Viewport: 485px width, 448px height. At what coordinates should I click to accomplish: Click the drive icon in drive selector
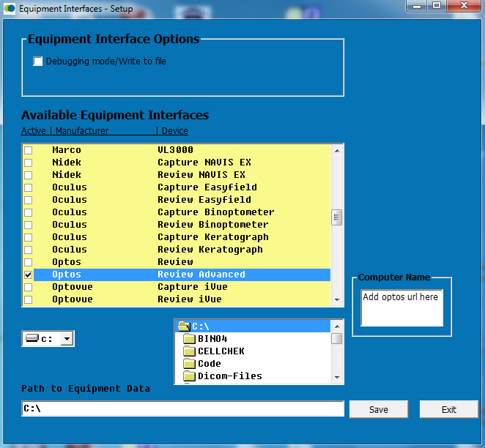pos(32,338)
